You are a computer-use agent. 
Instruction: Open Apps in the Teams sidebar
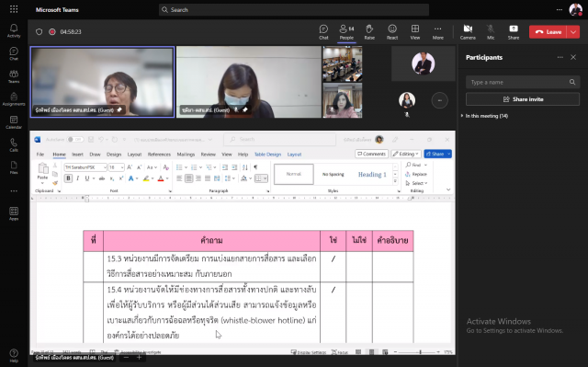click(14, 213)
